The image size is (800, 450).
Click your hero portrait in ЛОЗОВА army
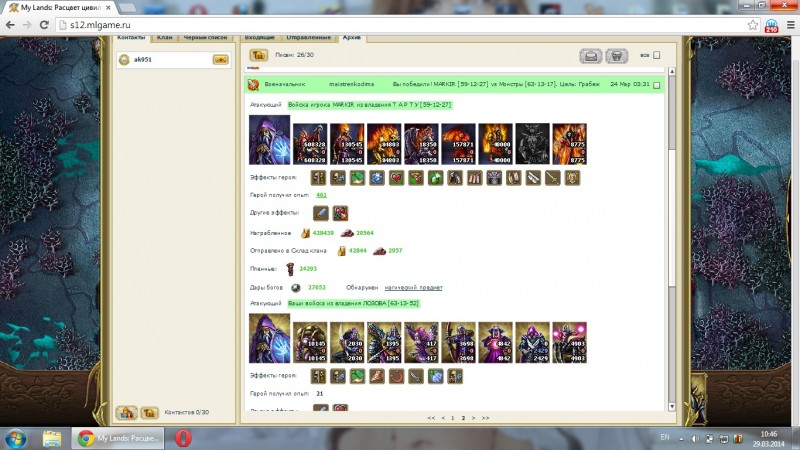269,338
